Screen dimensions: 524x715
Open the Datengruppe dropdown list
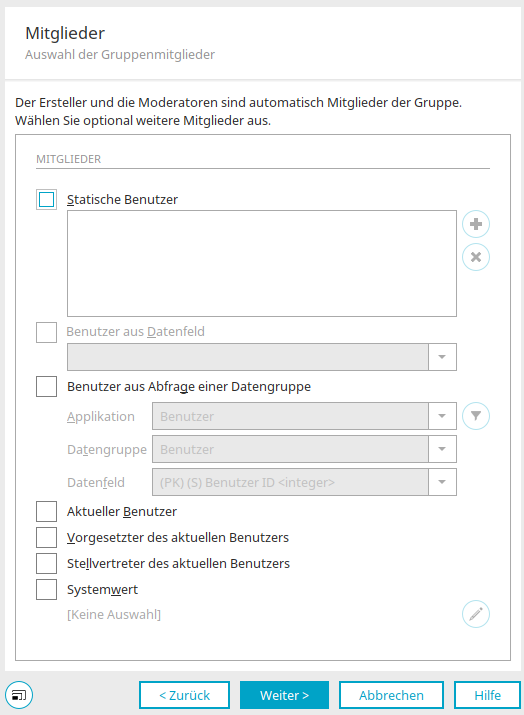442,449
